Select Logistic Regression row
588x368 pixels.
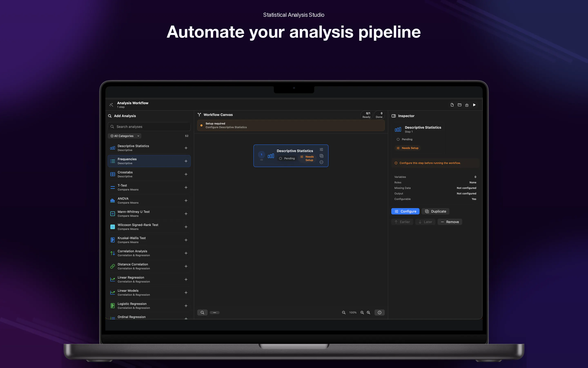(149, 306)
